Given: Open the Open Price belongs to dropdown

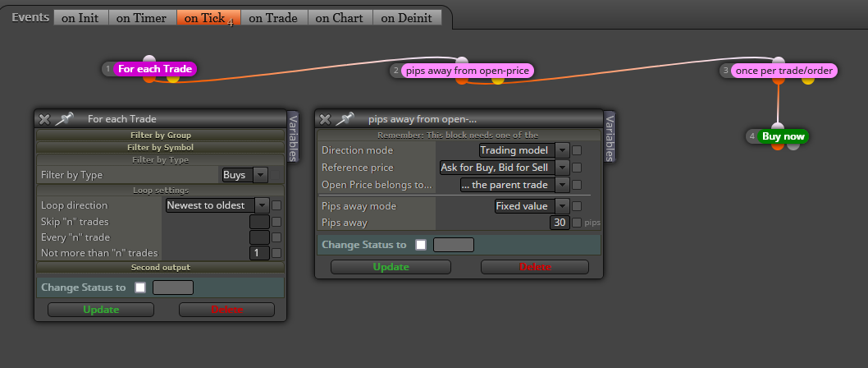Looking at the screenshot, I should pyautogui.click(x=515, y=185).
